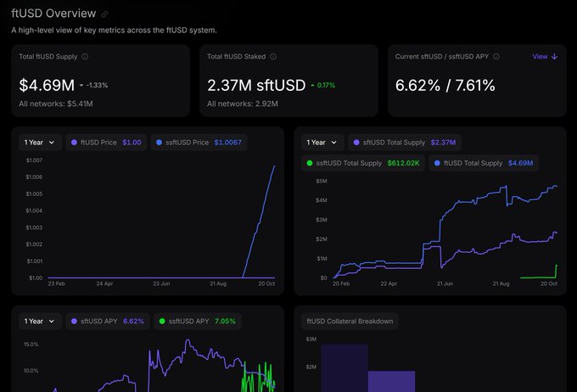The width and height of the screenshot is (577, 392).
Task: Click the $1.0067 ssftUSD price value
Action: [227, 143]
